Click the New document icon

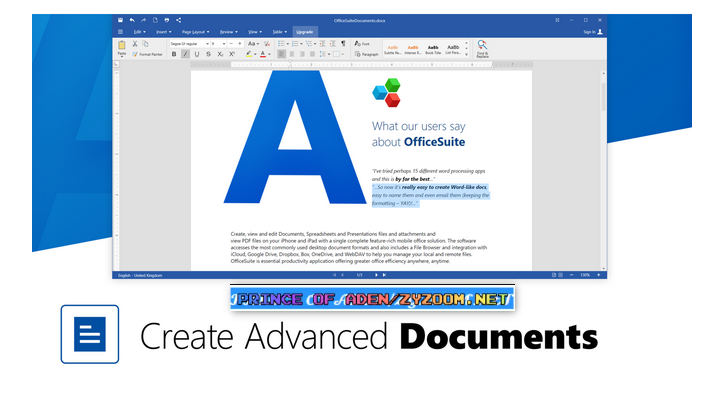(x=155, y=20)
